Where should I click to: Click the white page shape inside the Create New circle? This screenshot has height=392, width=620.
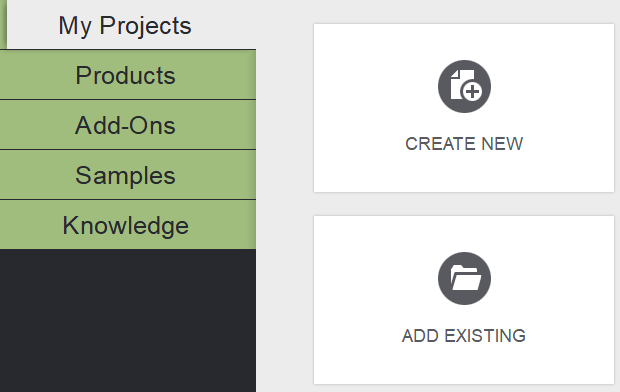click(x=459, y=84)
